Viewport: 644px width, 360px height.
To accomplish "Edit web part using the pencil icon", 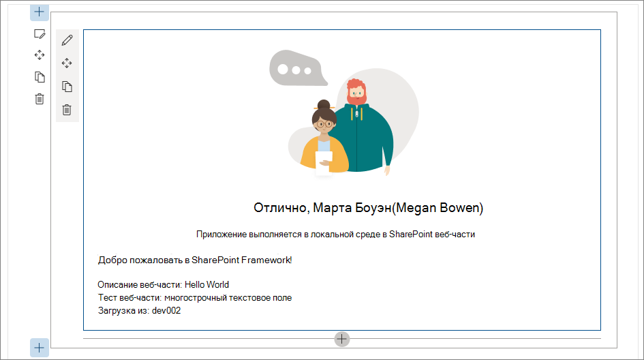I will pos(67,40).
